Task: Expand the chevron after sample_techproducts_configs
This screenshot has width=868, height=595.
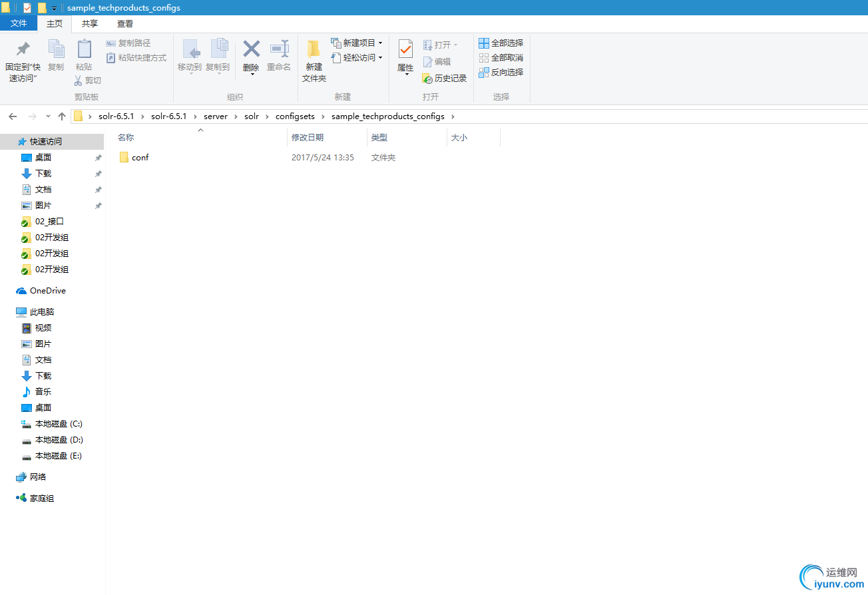Action: [453, 116]
